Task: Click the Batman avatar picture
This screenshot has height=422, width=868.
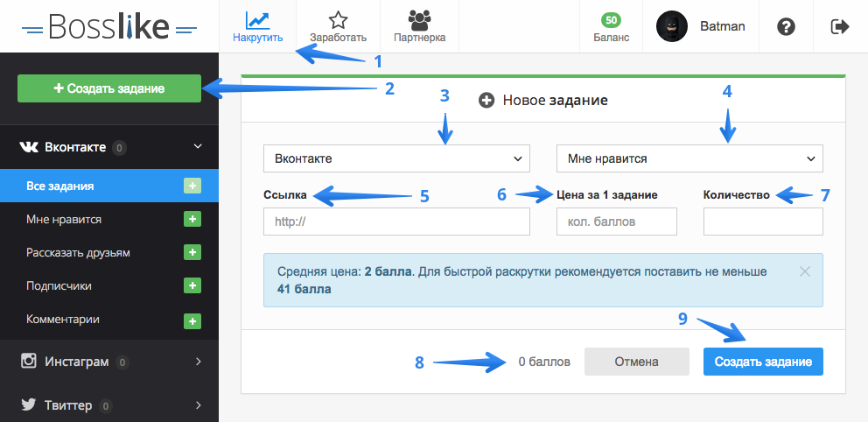Action: coord(671,26)
